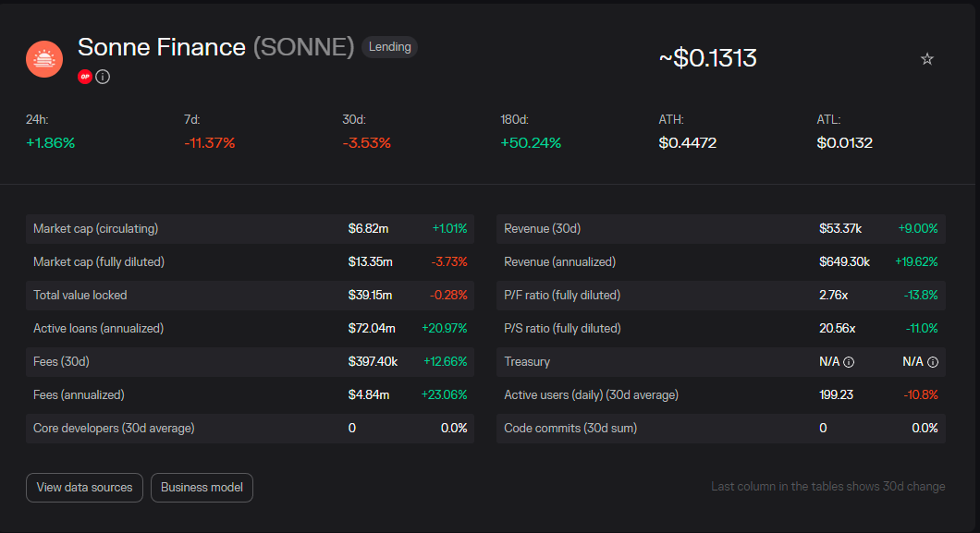Click the (SONNE) ticker text
The width and height of the screenshot is (980, 533).
(304, 47)
